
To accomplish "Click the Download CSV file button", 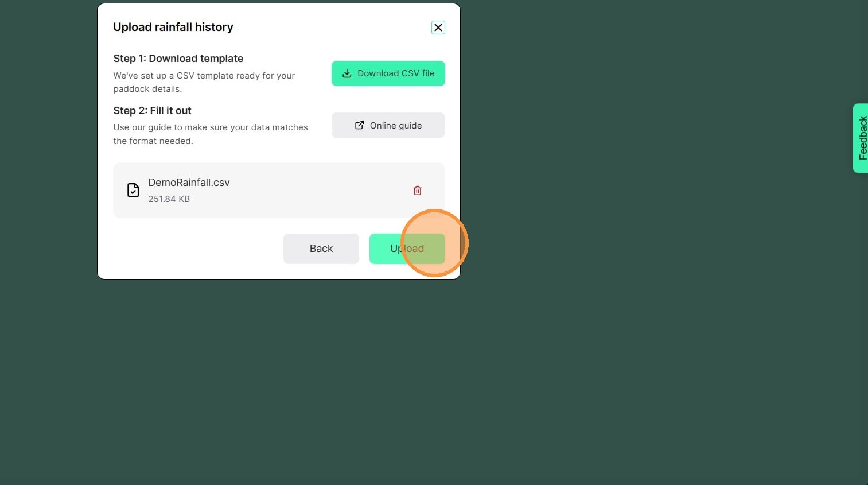I will (x=388, y=73).
